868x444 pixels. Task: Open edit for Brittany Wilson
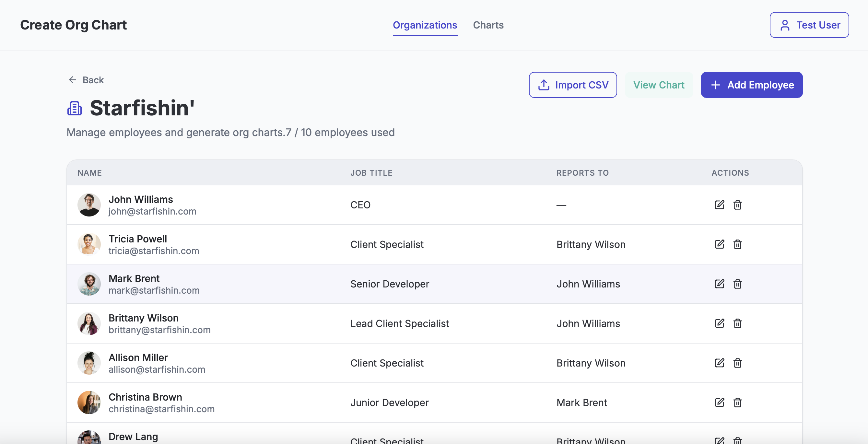[x=719, y=323]
